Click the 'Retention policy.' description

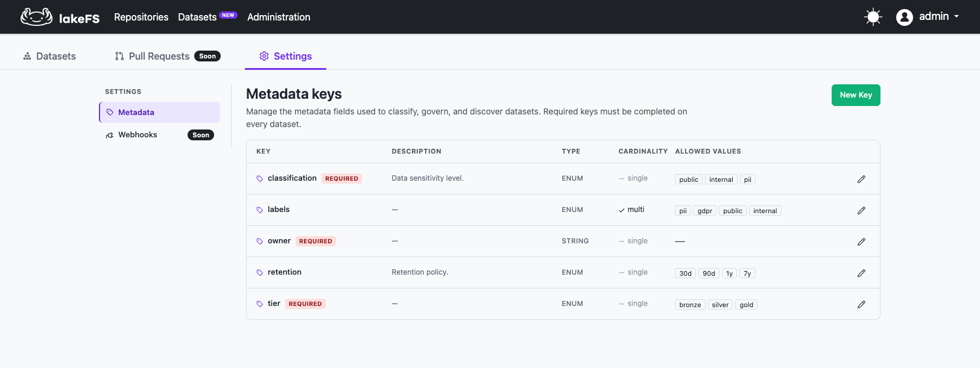point(420,272)
